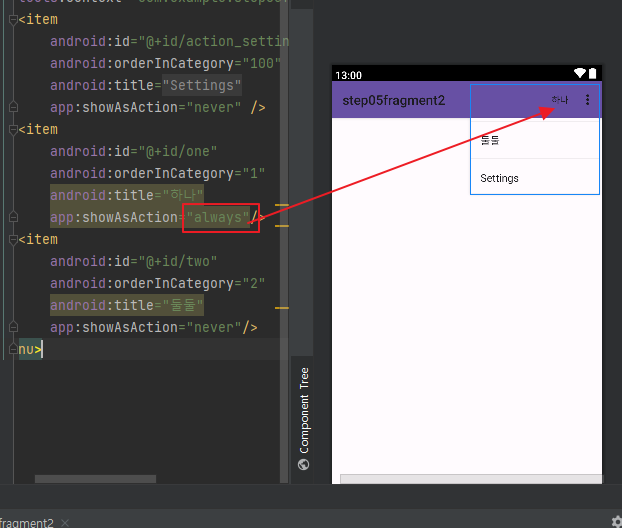Click the "always" attribute value in the code
622x528 pixels.
pos(218,217)
